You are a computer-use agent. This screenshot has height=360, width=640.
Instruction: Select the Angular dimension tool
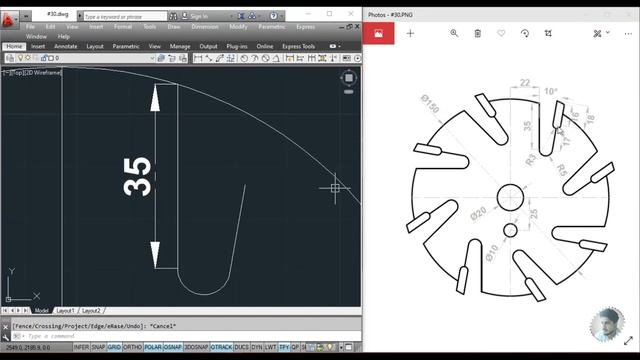point(276,58)
